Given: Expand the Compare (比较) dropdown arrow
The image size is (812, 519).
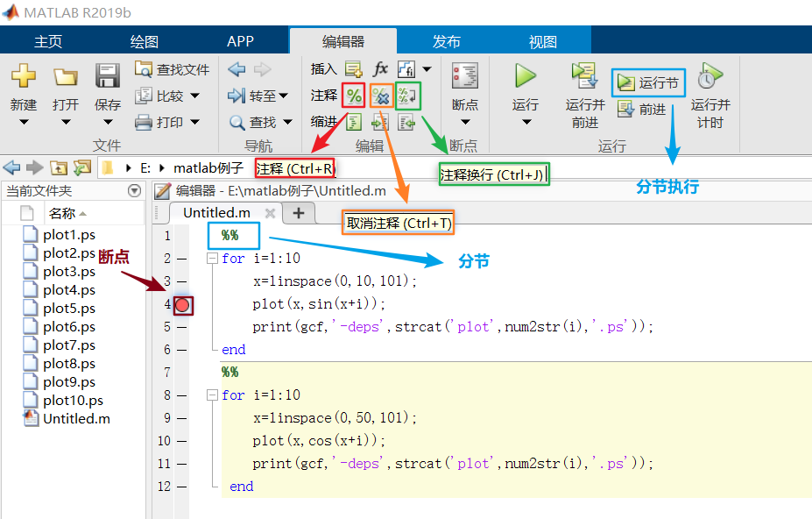Looking at the screenshot, I should [194, 96].
